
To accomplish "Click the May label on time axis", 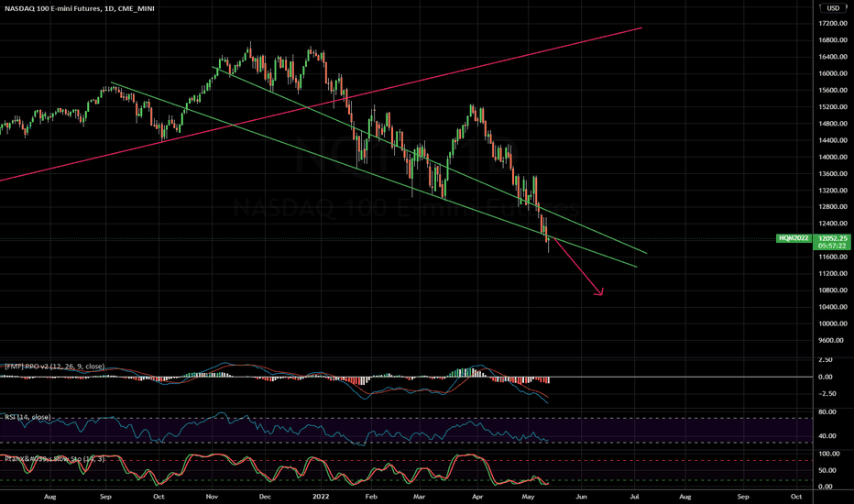I will [x=528, y=497].
